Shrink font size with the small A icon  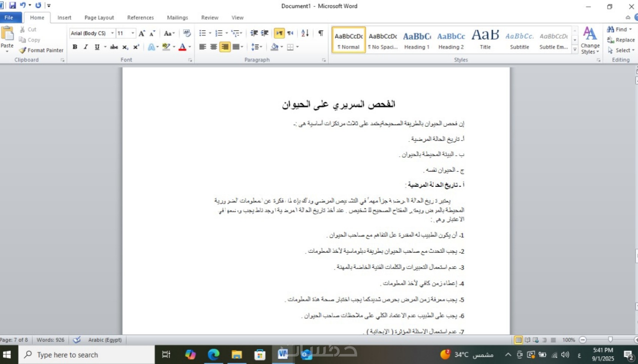click(x=152, y=33)
